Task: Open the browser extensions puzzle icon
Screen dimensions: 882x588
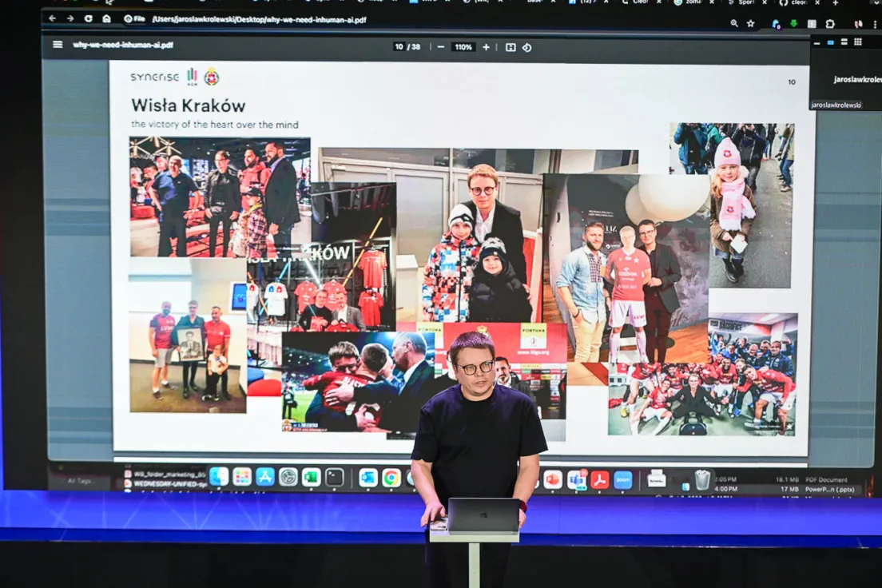Action: pyautogui.click(x=830, y=24)
